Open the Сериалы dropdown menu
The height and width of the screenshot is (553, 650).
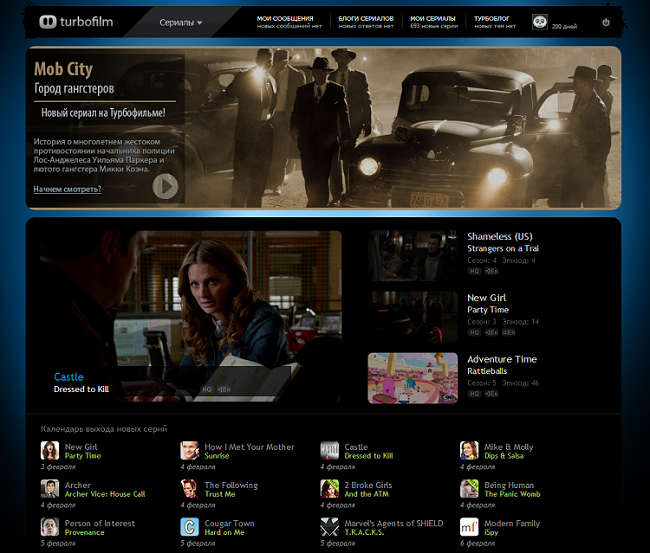pyautogui.click(x=181, y=22)
